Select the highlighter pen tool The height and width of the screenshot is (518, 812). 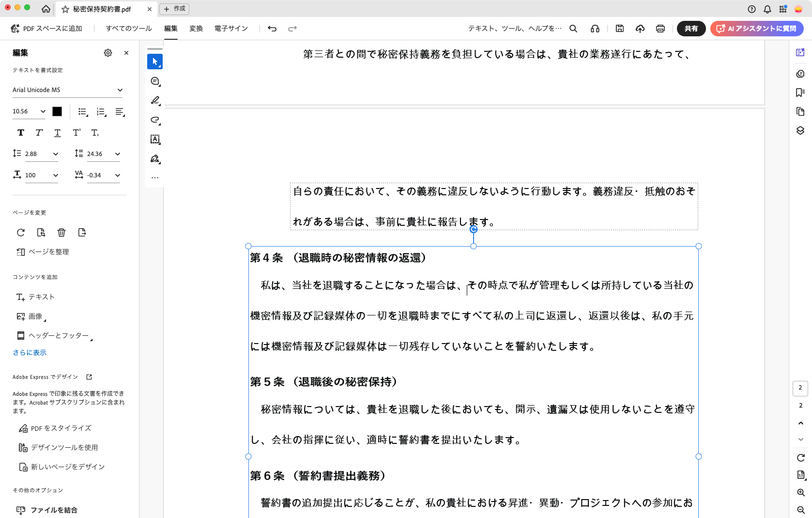click(x=155, y=100)
